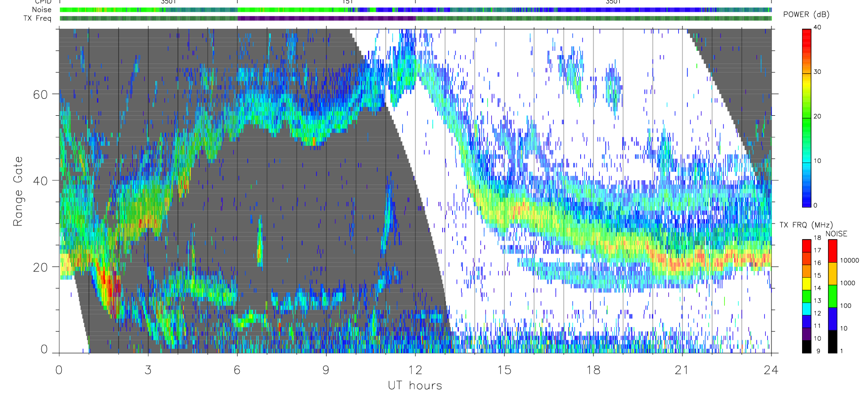Click the 17 tick label on TX FRQ scale

pos(817,250)
